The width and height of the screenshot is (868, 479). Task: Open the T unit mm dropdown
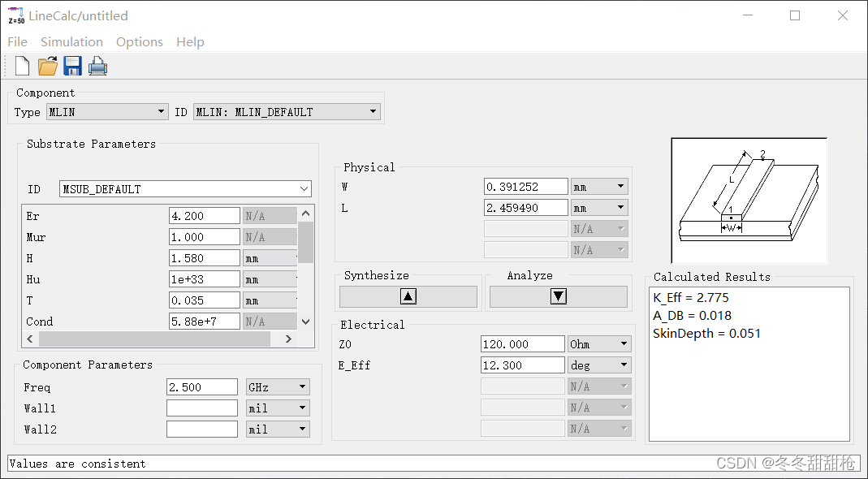coord(270,300)
